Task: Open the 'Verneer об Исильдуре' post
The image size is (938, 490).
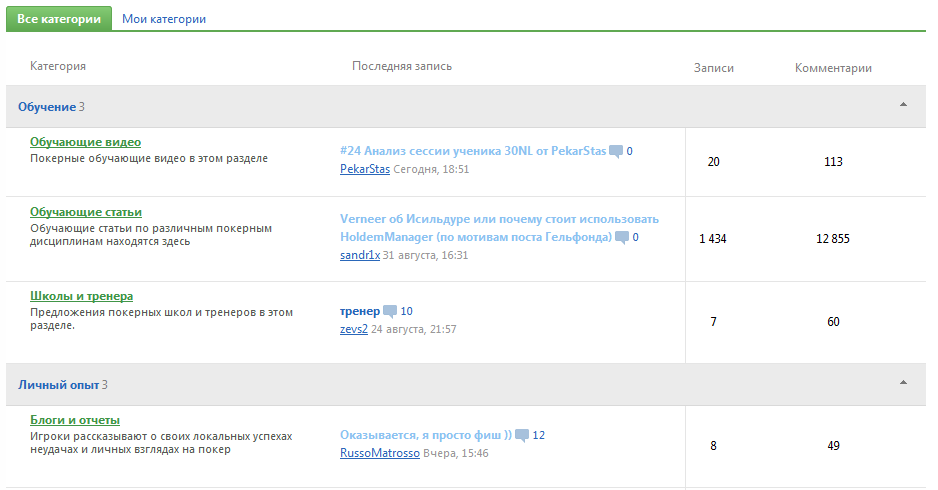Action: pos(499,219)
